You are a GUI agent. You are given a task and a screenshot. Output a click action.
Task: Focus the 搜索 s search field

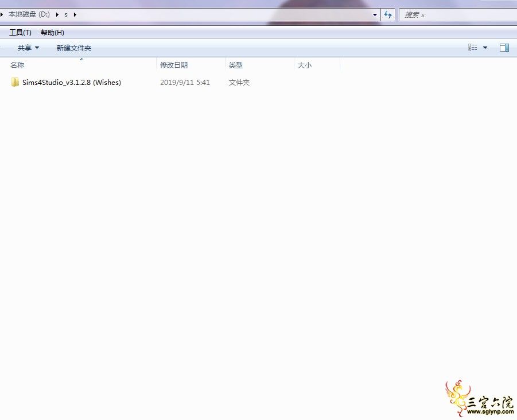pyautogui.click(x=458, y=14)
